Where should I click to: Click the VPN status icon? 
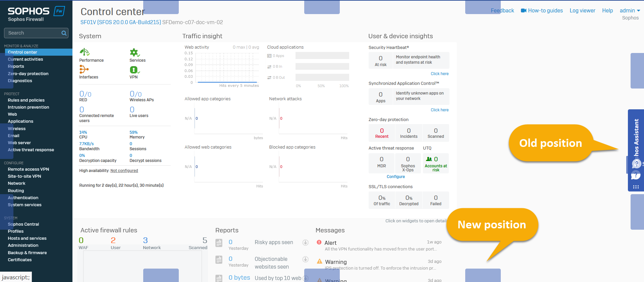134,70
